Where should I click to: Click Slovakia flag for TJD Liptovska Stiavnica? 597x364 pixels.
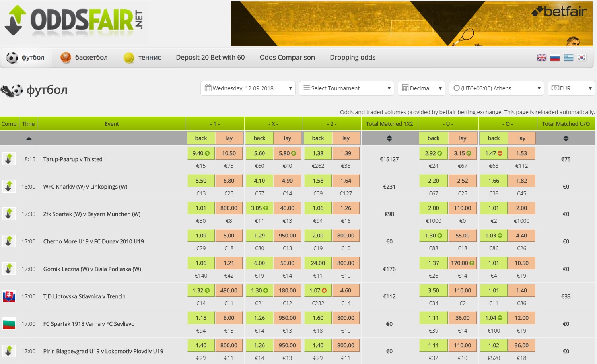(x=9, y=296)
